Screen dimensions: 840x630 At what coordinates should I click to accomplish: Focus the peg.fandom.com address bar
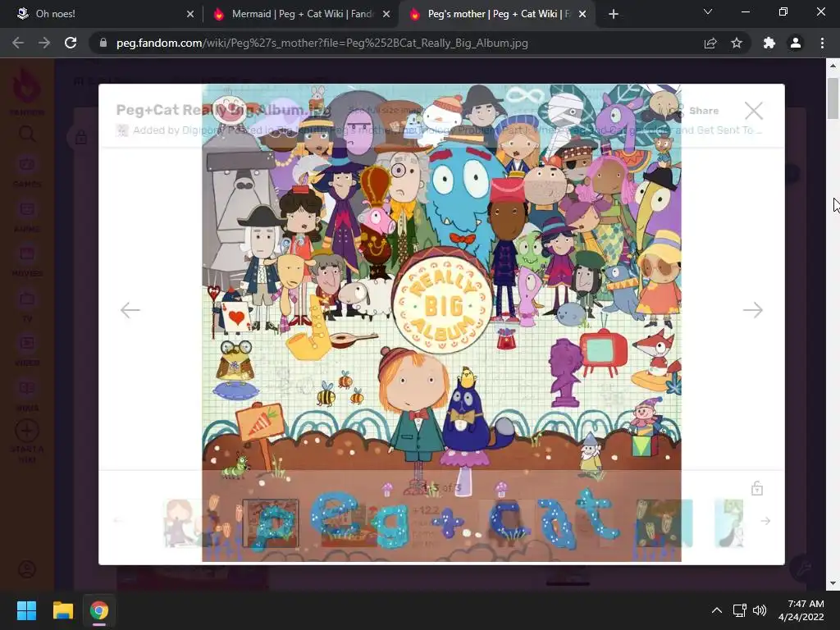[x=322, y=43]
